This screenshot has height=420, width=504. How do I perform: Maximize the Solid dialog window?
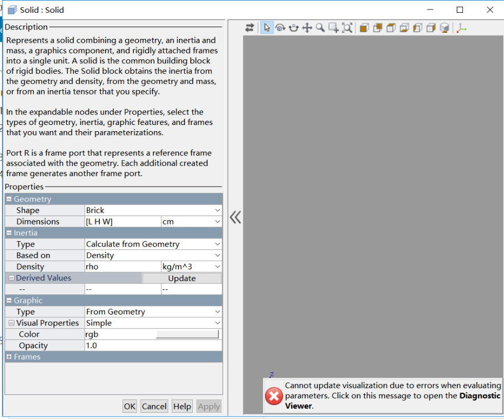coord(460,9)
